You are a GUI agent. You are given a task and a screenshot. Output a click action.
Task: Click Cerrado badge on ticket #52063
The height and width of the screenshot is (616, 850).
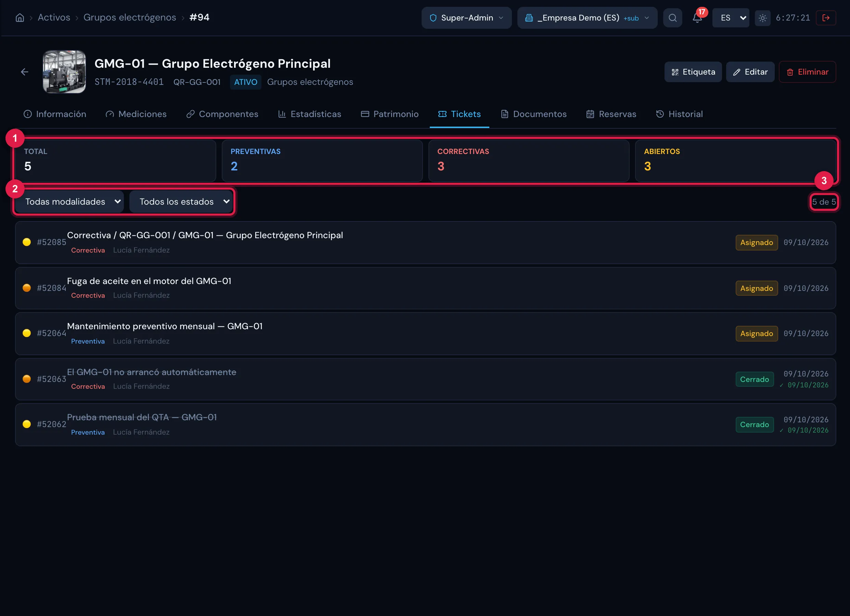[x=755, y=380]
